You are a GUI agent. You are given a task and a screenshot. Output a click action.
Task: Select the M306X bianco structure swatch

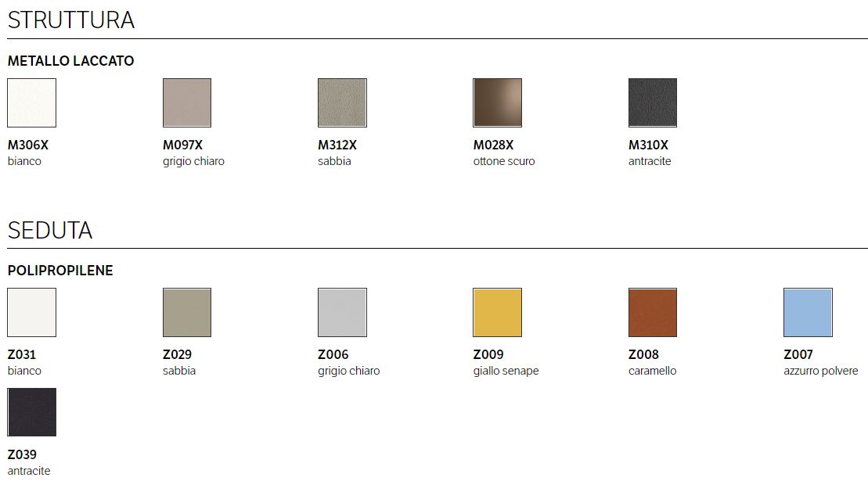click(31, 102)
